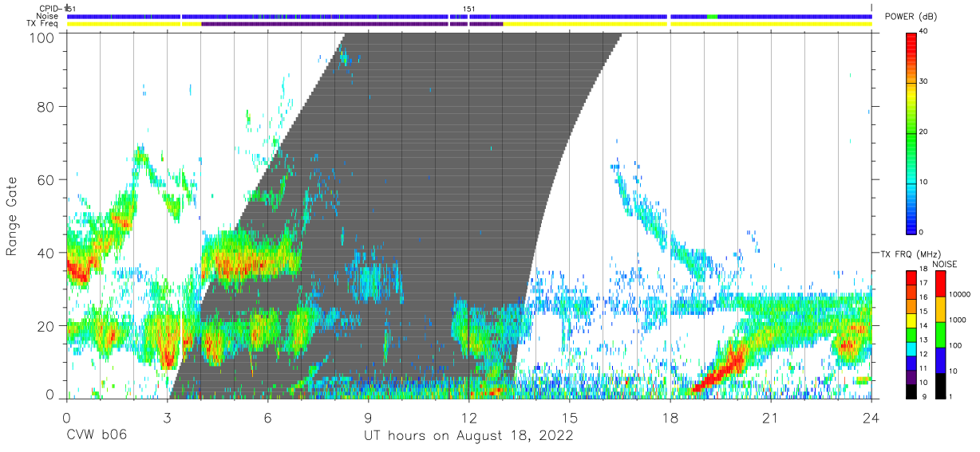Click the green patch in the Noise strip

click(x=712, y=16)
